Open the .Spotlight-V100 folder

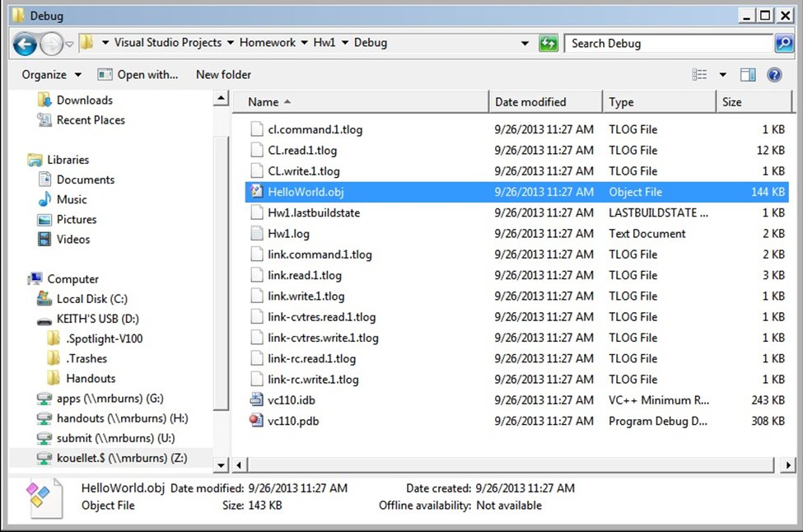(x=96, y=339)
